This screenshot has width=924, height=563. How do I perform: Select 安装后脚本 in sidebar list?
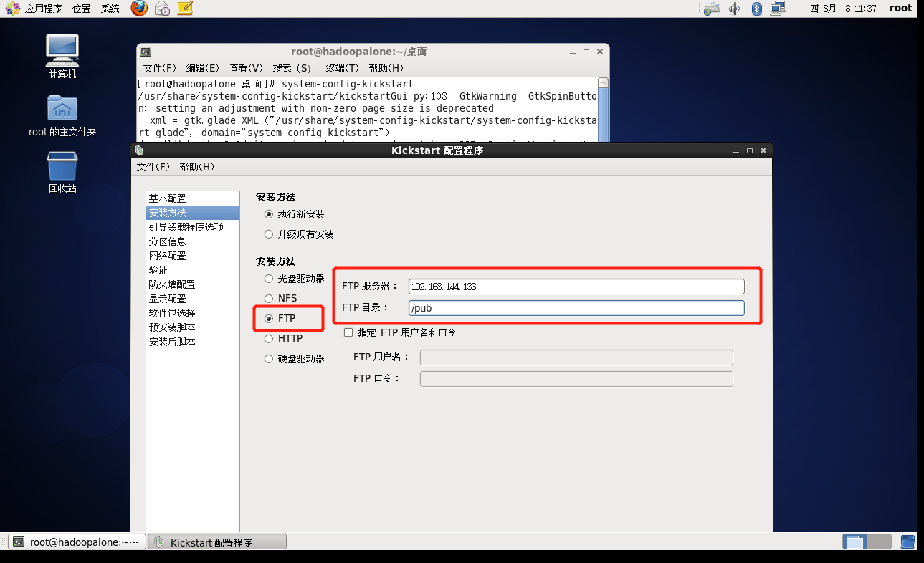pos(193,342)
